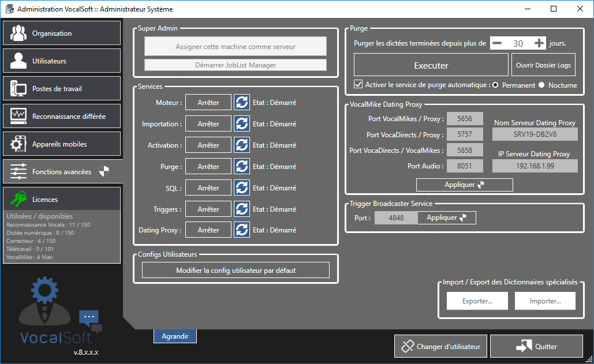Click Assigner cette machine comme serveur
The image size is (594, 364).
236,47
